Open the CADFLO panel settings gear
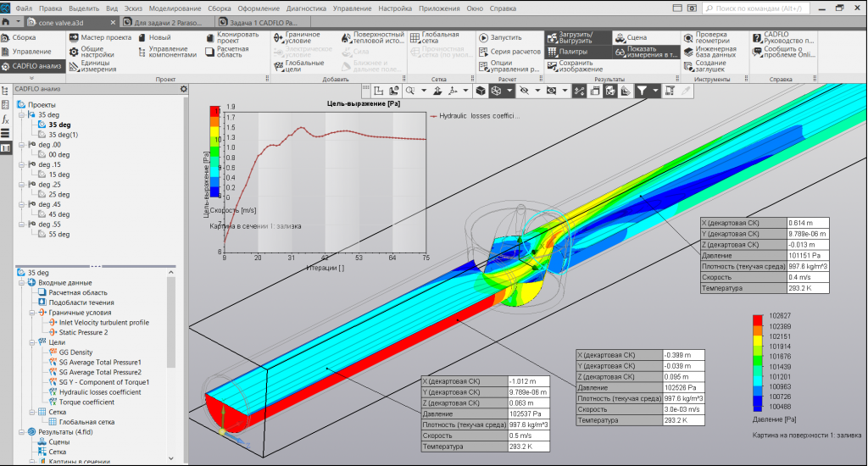This screenshot has height=466, width=868. 183,89
